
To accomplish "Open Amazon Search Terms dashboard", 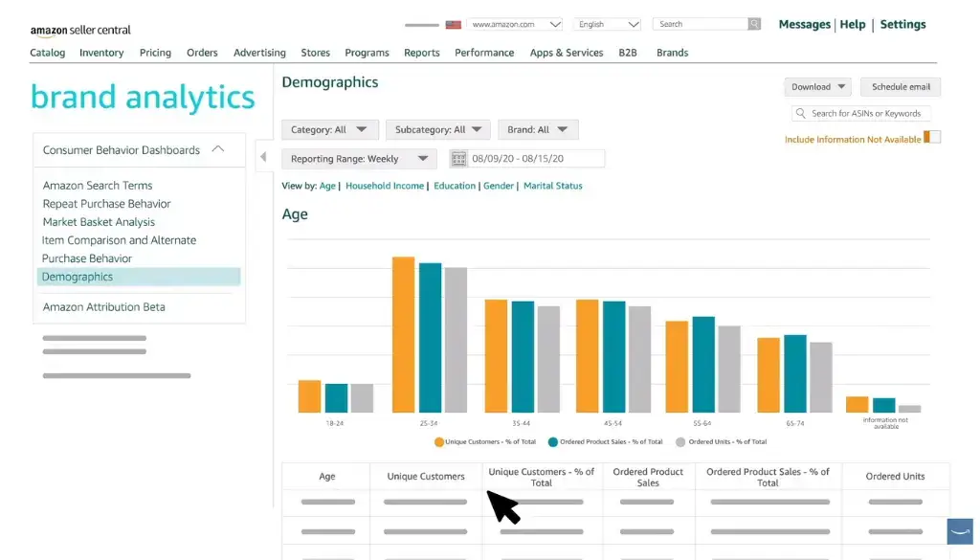I will [98, 186].
